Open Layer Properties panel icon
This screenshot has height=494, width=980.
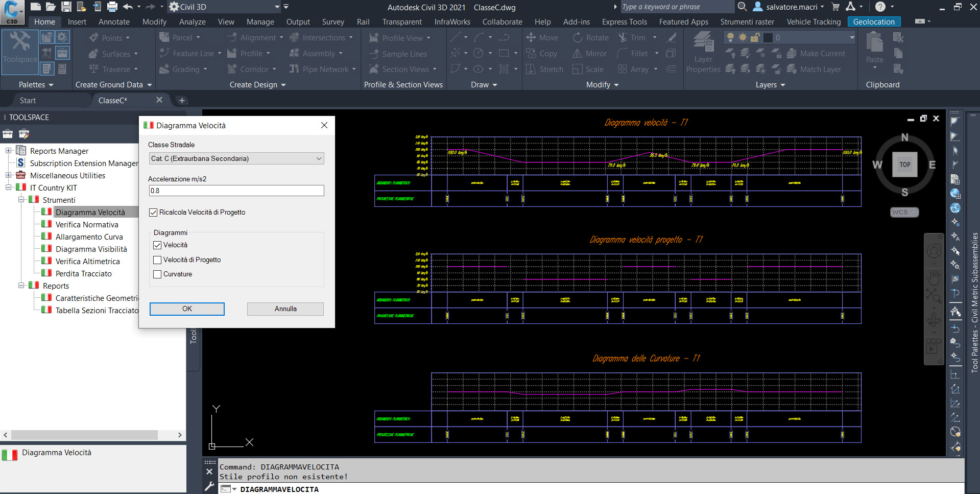coord(704,52)
